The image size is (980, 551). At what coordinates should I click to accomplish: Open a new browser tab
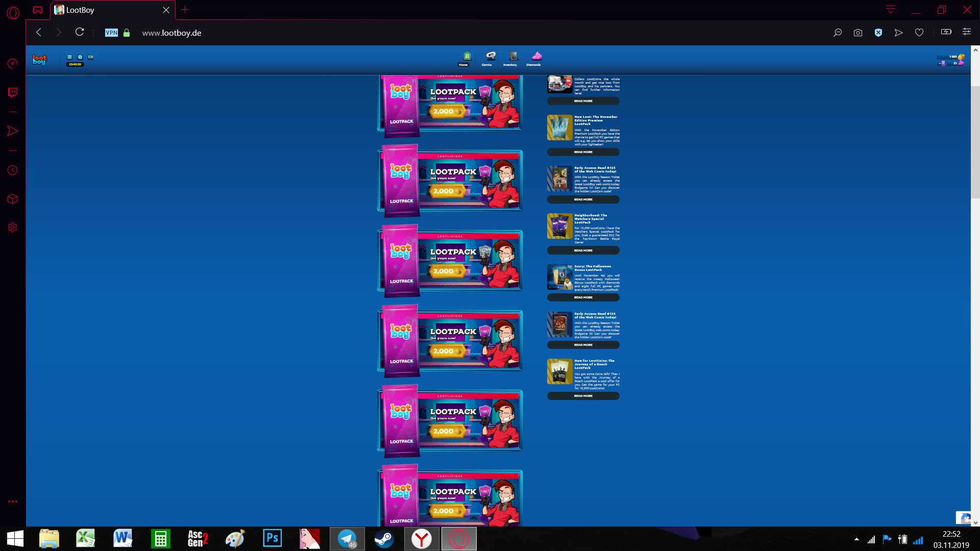[x=185, y=10]
